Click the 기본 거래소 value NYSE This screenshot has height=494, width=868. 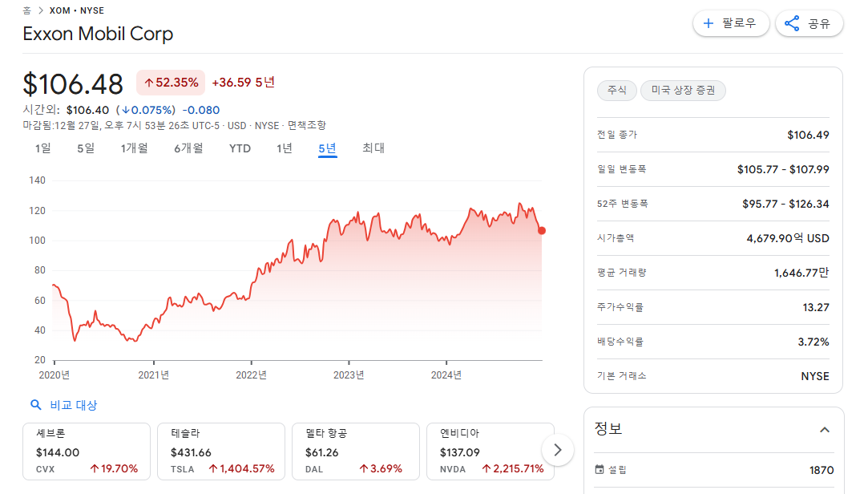tap(815, 376)
